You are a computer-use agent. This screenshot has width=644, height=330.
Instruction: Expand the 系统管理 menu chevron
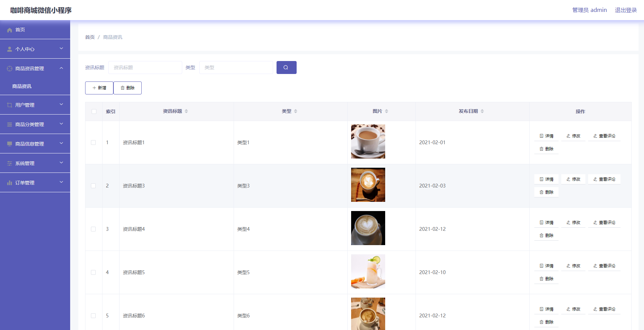(x=61, y=163)
